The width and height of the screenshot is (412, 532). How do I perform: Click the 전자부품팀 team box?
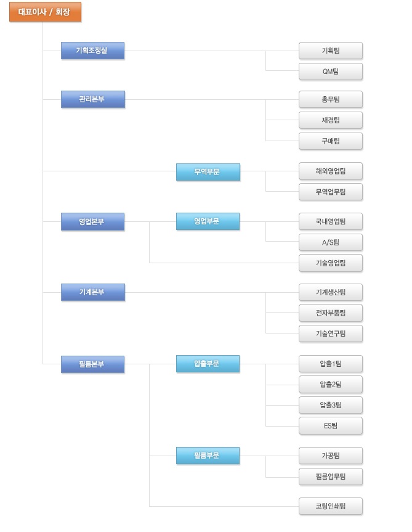coord(331,313)
